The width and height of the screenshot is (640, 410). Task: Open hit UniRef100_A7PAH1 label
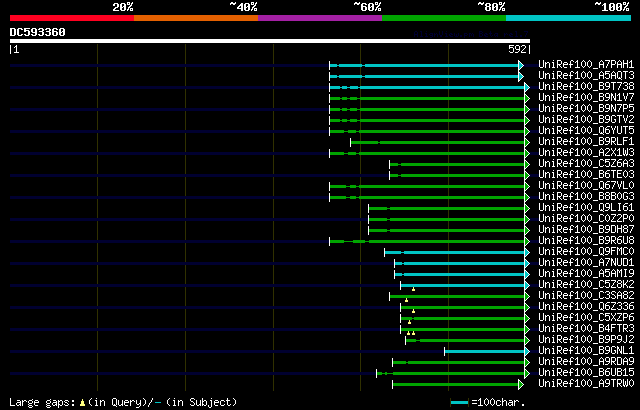coord(586,64)
